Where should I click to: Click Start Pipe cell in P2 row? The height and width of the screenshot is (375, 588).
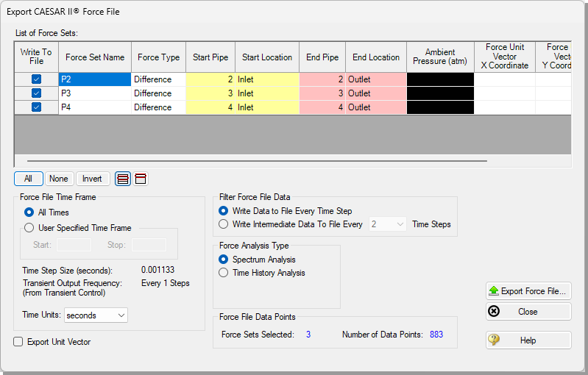(x=210, y=79)
